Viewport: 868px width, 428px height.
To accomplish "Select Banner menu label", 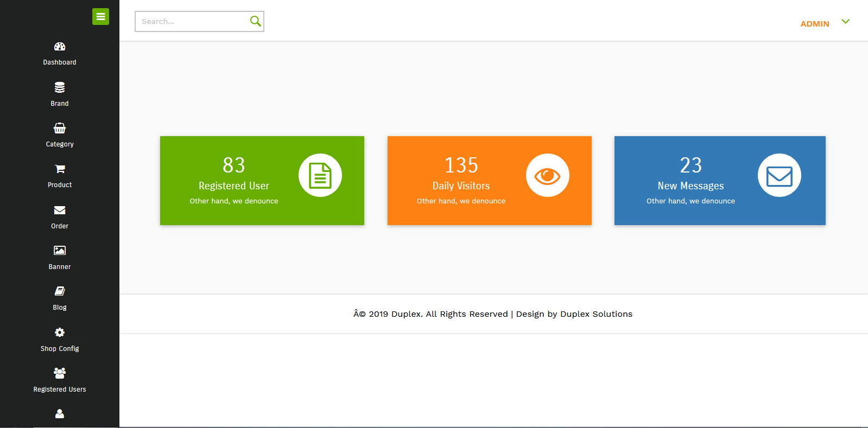I will [x=60, y=267].
